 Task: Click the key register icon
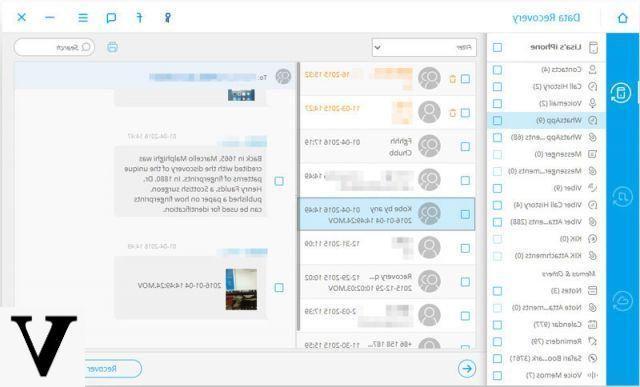click(x=167, y=18)
